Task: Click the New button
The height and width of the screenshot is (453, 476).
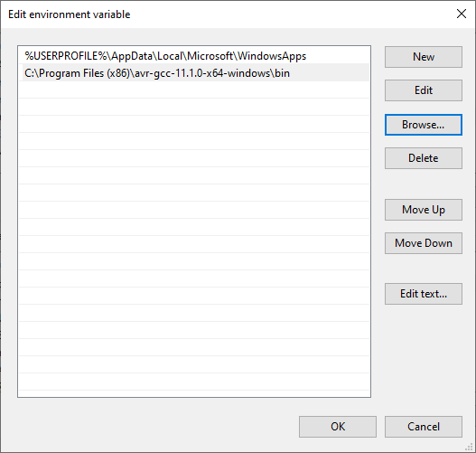Action: (424, 57)
